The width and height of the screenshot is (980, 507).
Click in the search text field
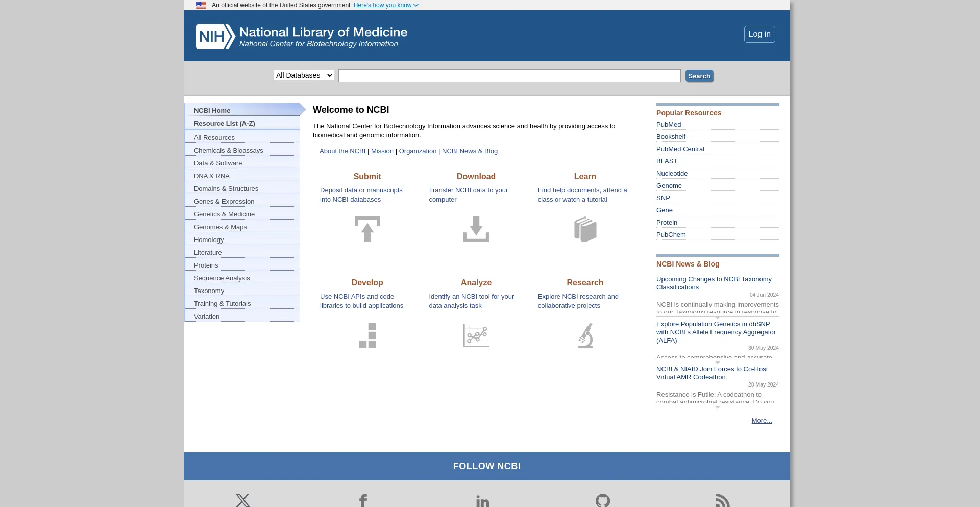(509, 76)
